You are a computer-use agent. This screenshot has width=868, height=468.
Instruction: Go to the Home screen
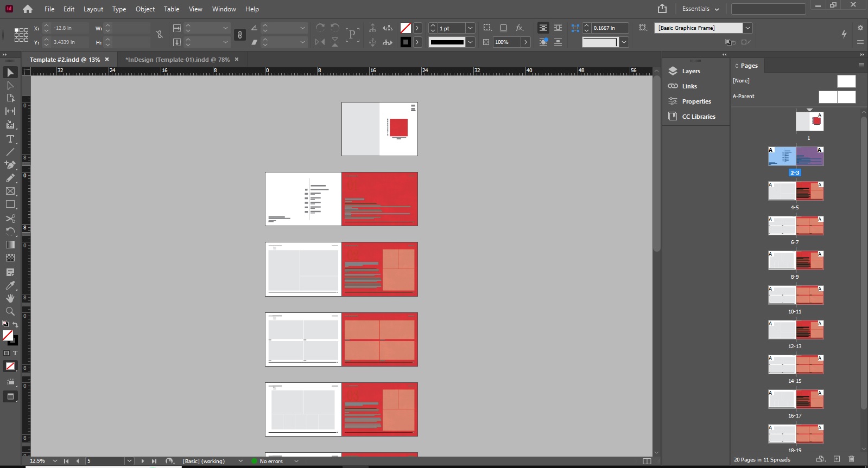tap(28, 9)
